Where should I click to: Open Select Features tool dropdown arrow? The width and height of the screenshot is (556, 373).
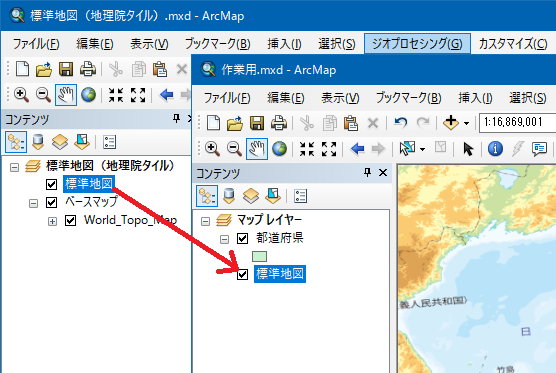(422, 150)
